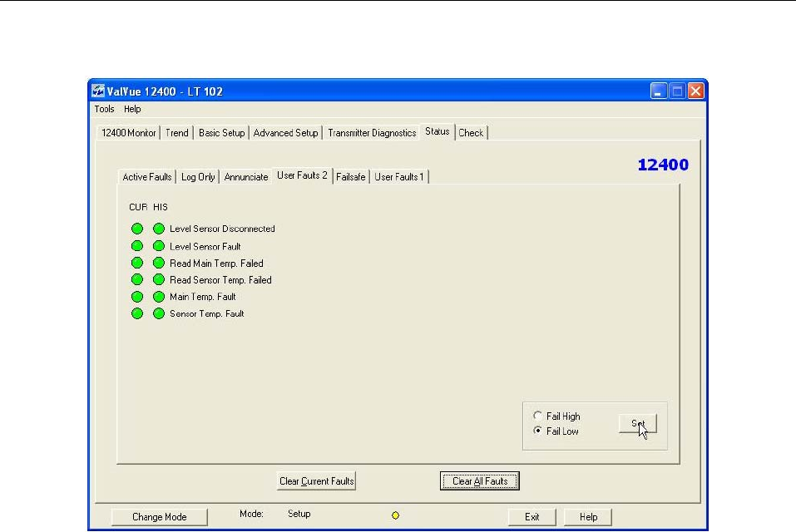Click the Change Mode button
The width and height of the screenshot is (796, 532).
tap(160, 517)
